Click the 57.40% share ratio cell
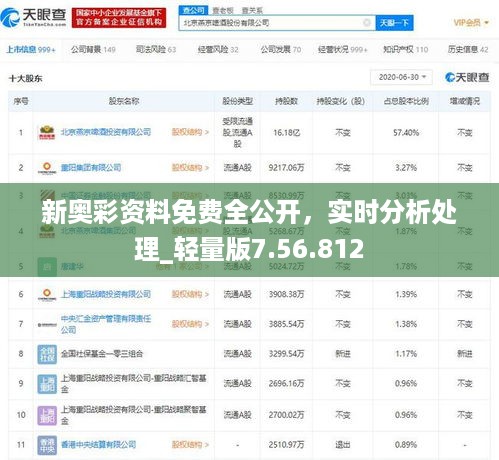499x460 pixels. [x=406, y=133]
